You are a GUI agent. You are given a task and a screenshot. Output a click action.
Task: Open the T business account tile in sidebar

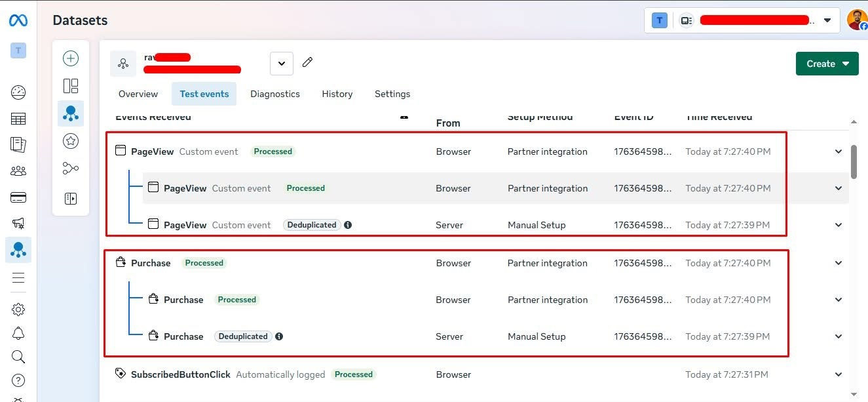pyautogui.click(x=18, y=50)
